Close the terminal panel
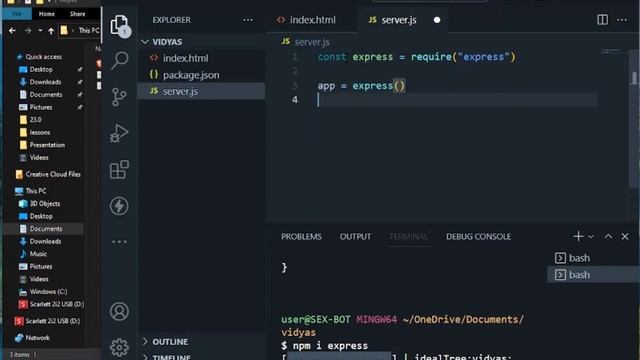Viewport: 640px width, 360px height. click(625, 236)
